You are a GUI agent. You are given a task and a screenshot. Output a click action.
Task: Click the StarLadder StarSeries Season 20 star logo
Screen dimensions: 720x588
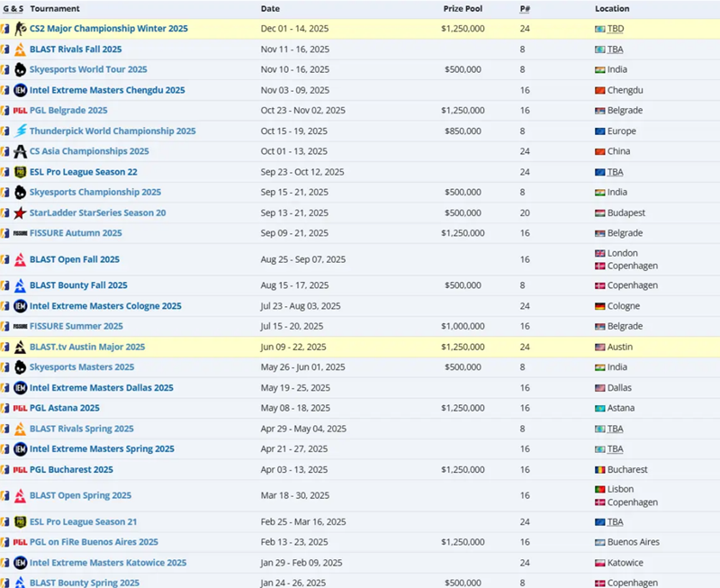pyautogui.click(x=20, y=213)
